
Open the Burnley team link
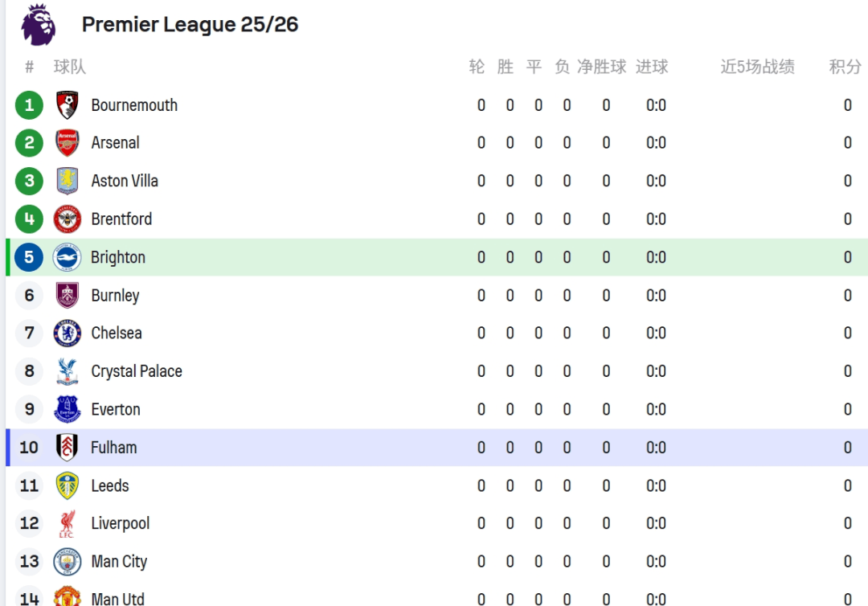tap(115, 296)
